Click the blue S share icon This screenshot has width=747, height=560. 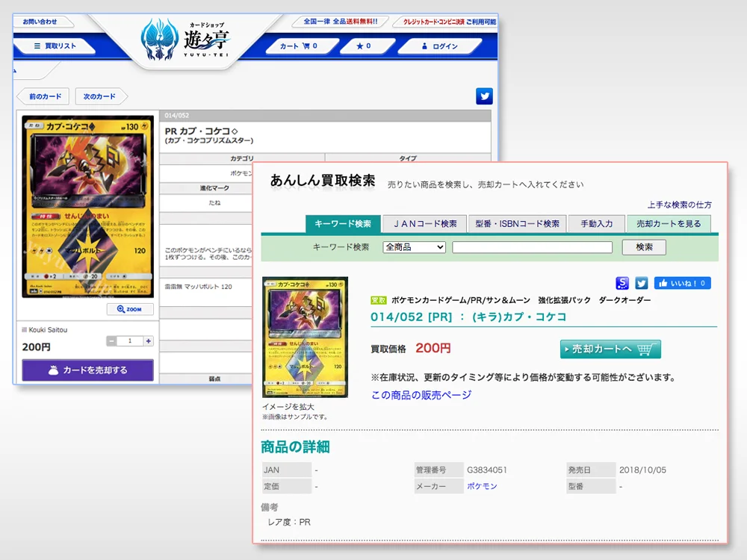(622, 283)
